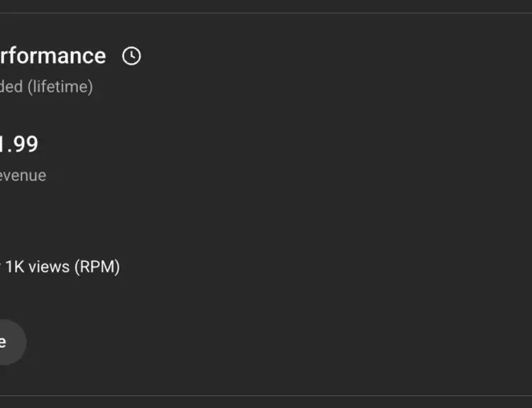This screenshot has height=408, width=532.
Task: Click the word 'lifetime' in subtitle
Action: 60,87
